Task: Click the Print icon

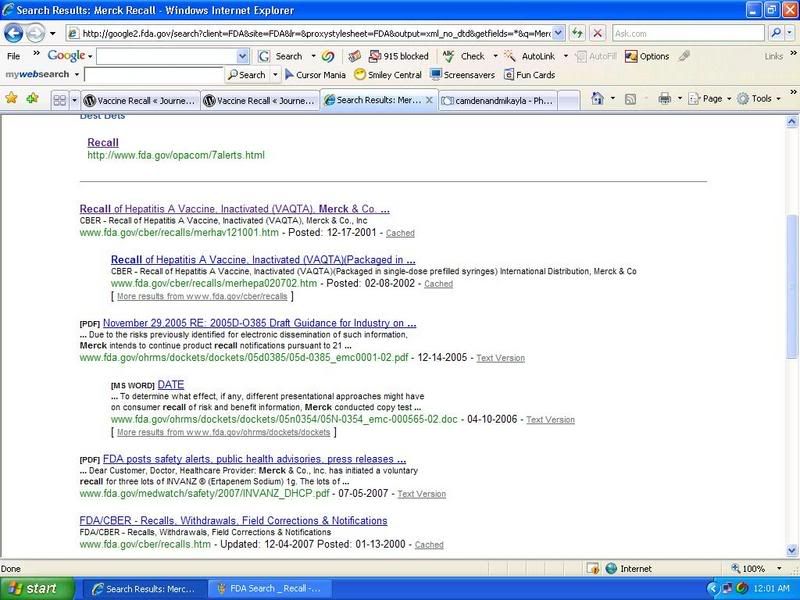Action: [664, 98]
